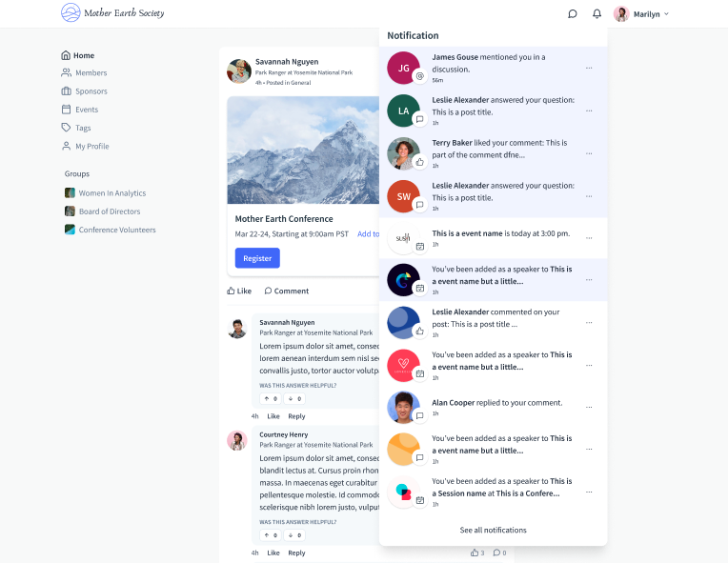Open options for Leslie Alexander commented notification
The height and width of the screenshot is (563, 728).
[589, 323]
